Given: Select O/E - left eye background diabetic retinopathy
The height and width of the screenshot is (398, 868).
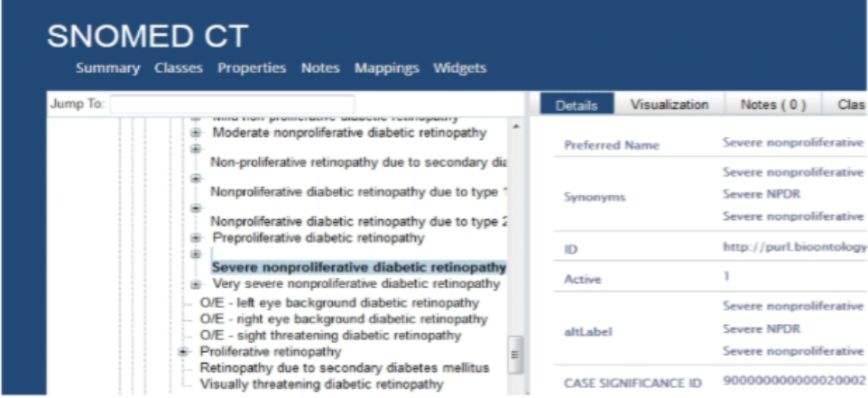Looking at the screenshot, I should 339,303.
